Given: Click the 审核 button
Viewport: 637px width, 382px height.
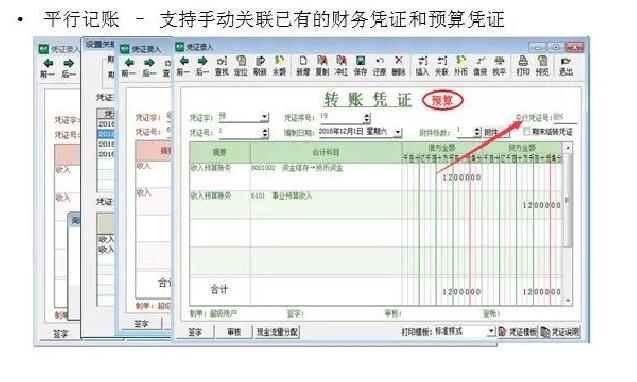Looking at the screenshot, I should [x=234, y=332].
